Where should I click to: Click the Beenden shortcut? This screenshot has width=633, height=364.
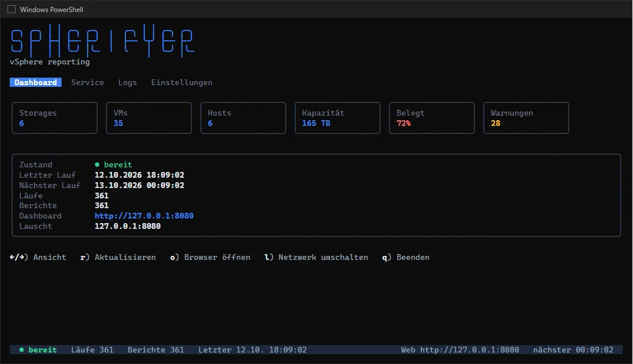point(406,258)
